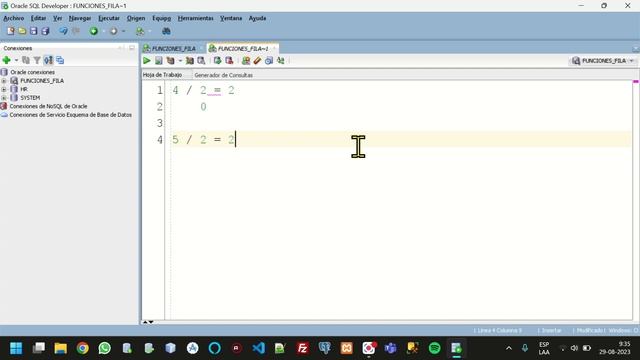
Task: Expand the SYSTEM connection node
Action: tap(4, 98)
